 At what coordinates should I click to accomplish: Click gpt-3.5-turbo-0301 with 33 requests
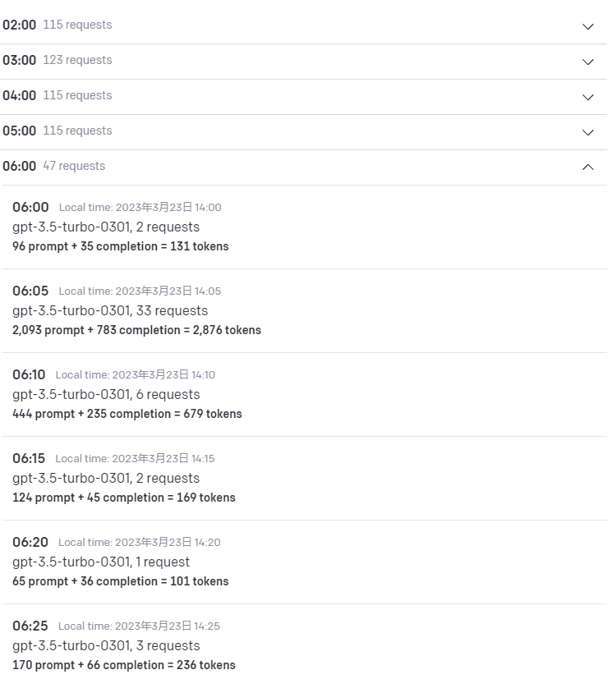coord(110,310)
